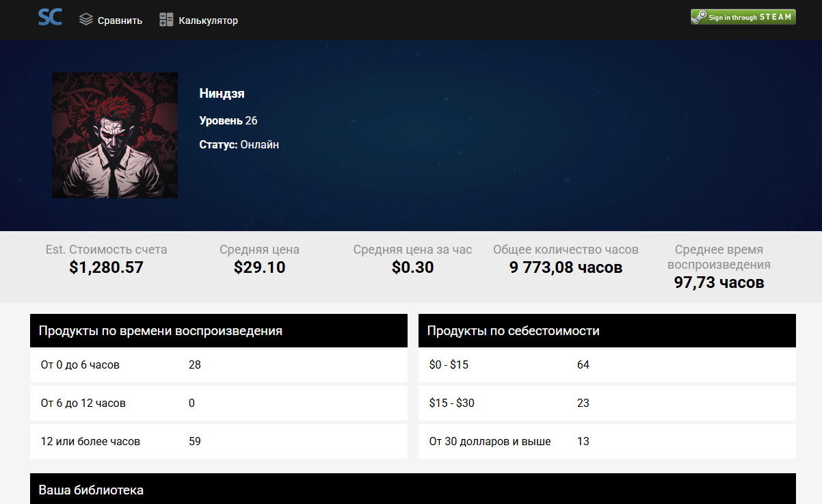Screen dimensions: 822x504
Task: Click the Calculator icon in navbar
Action: [166, 20]
